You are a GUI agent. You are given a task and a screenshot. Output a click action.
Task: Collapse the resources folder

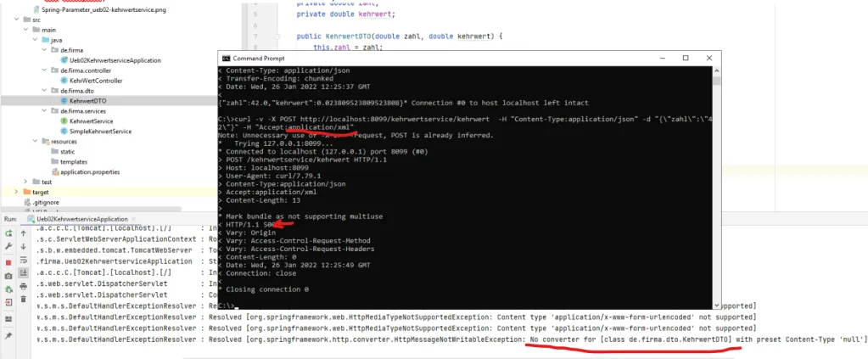35,141
